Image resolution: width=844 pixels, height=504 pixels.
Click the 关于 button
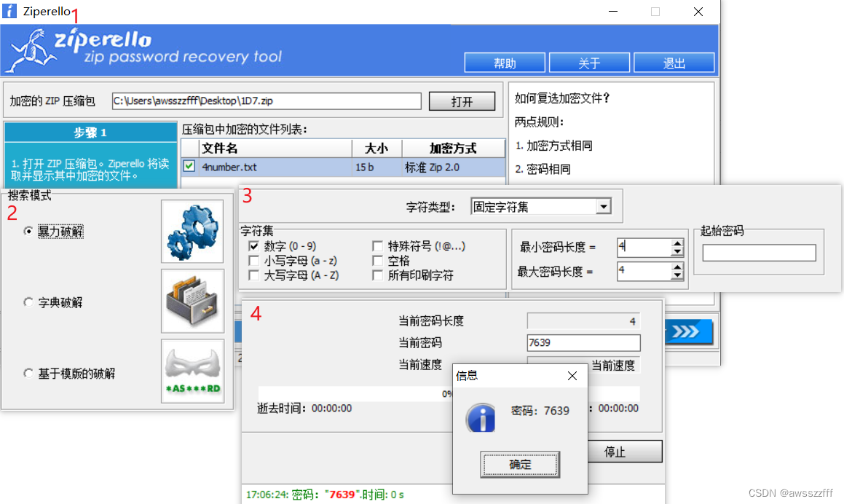click(589, 63)
